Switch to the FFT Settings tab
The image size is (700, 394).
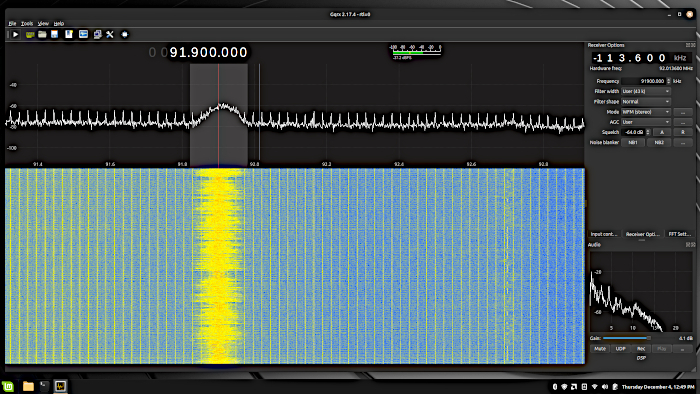pyautogui.click(x=679, y=234)
